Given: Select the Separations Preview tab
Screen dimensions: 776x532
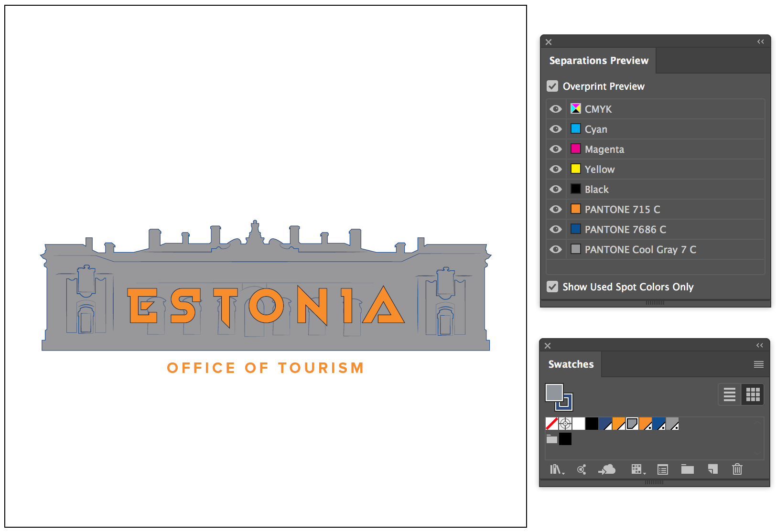Looking at the screenshot, I should 599,61.
